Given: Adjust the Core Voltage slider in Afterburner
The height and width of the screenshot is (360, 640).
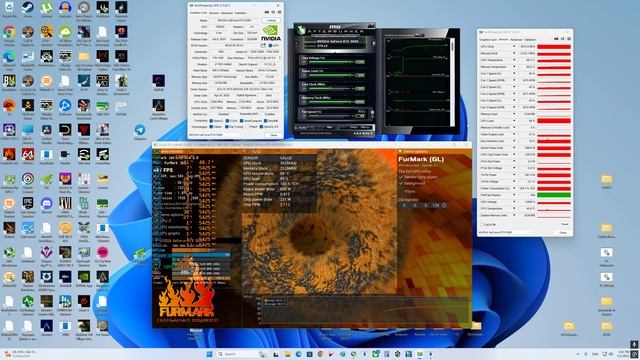Looking at the screenshot, I should [x=330, y=62].
